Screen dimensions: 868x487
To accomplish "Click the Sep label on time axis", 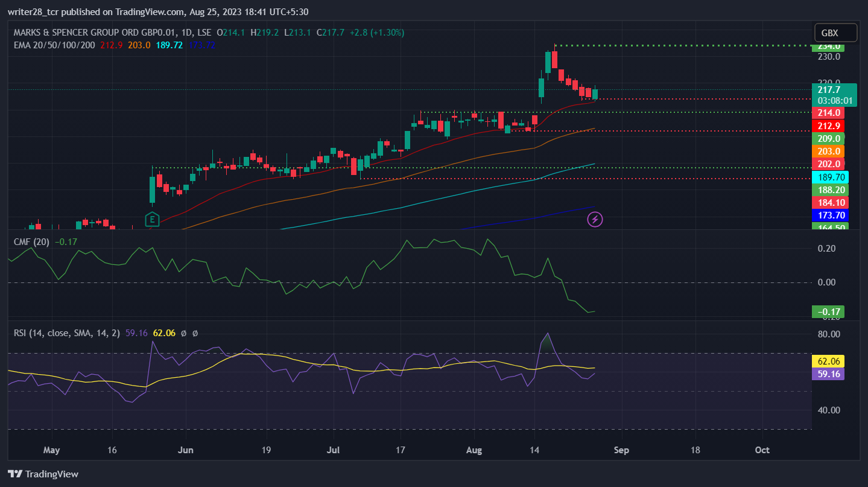I will pyautogui.click(x=621, y=450).
